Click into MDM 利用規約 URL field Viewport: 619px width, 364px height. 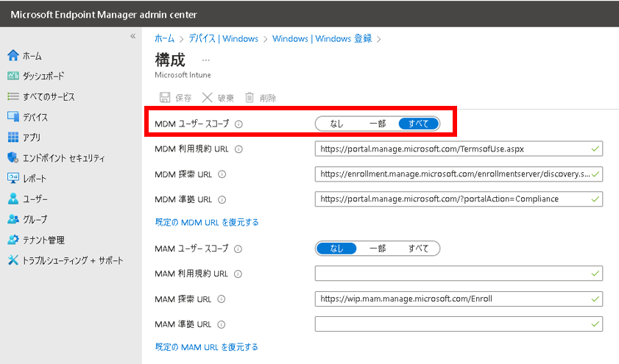(x=459, y=149)
